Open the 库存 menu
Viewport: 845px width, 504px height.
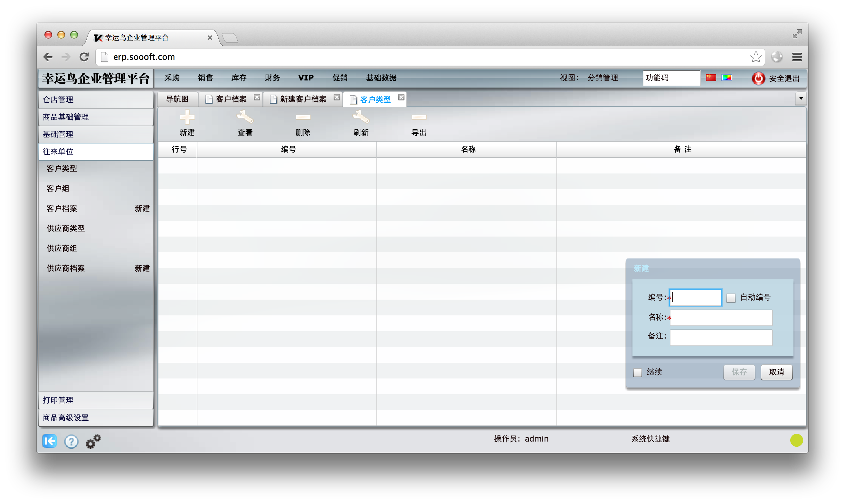click(x=239, y=78)
